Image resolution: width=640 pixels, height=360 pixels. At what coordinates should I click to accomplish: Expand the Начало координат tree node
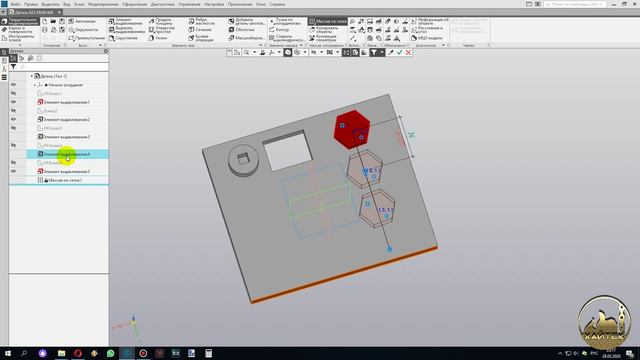pos(35,85)
